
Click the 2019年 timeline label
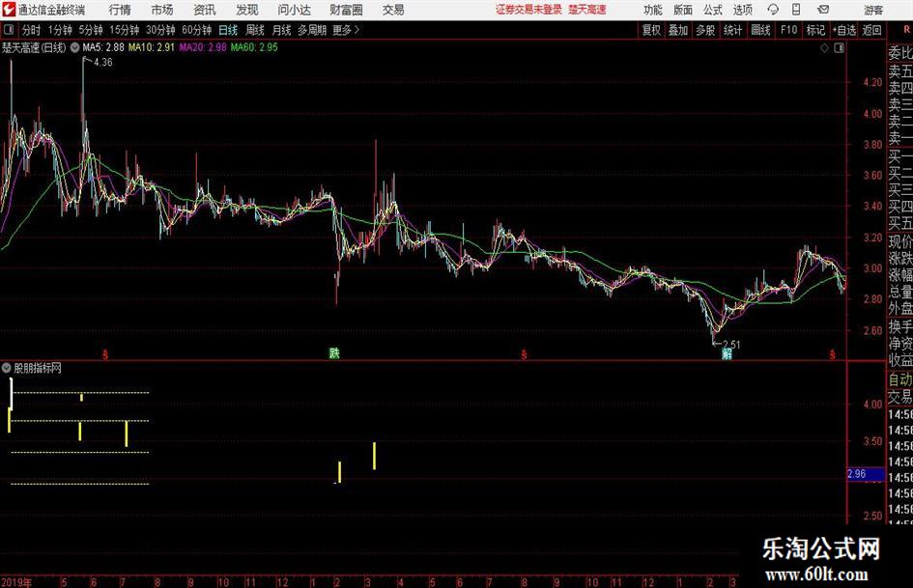coord(16,582)
